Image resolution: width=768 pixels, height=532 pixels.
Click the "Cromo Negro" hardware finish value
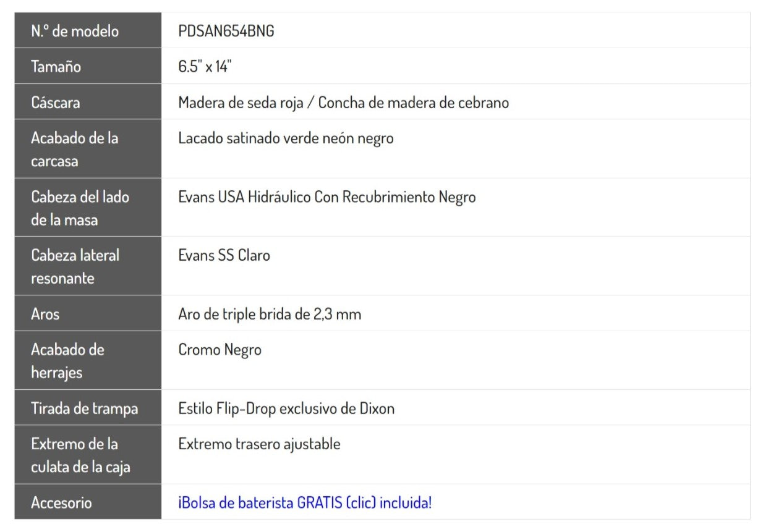220,350
